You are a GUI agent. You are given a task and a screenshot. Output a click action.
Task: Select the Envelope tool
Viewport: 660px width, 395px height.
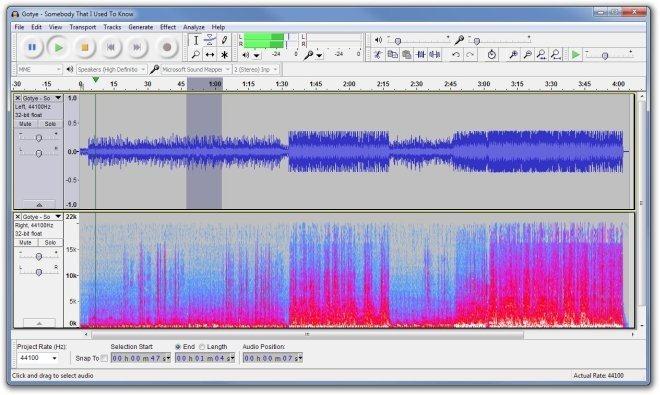pos(210,40)
